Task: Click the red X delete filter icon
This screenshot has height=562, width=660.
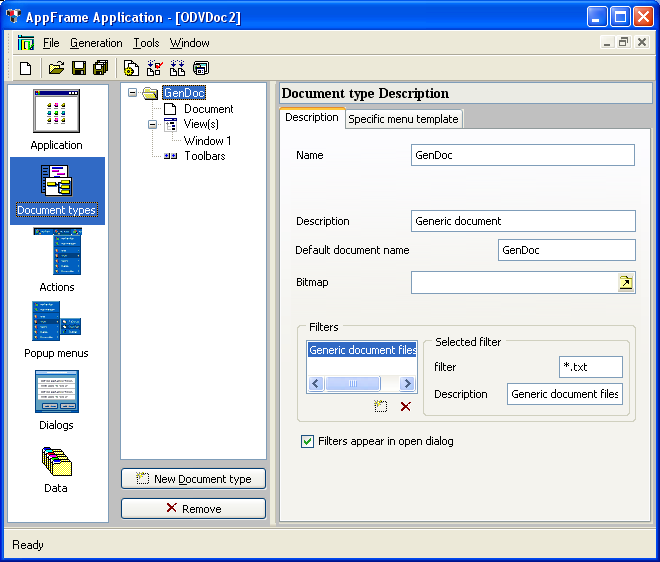Action: tap(405, 406)
